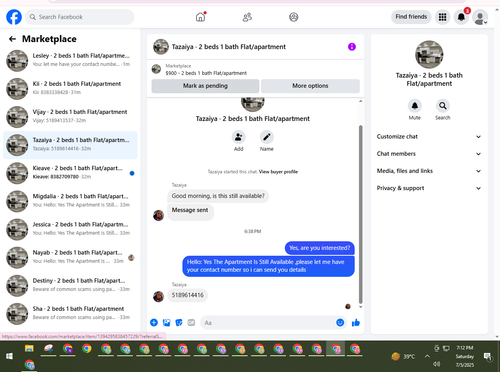Click the taskbar volume speaker icon
The image size is (500, 372).
(437, 364)
